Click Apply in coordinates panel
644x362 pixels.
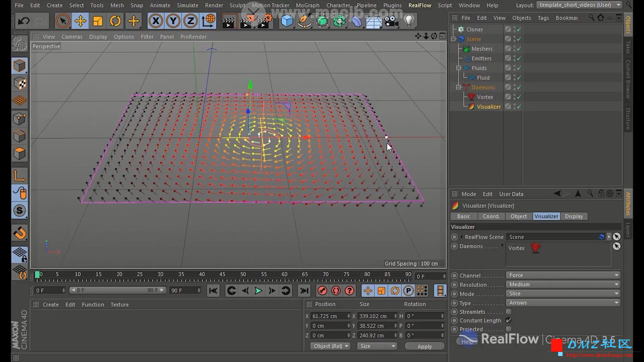(424, 346)
